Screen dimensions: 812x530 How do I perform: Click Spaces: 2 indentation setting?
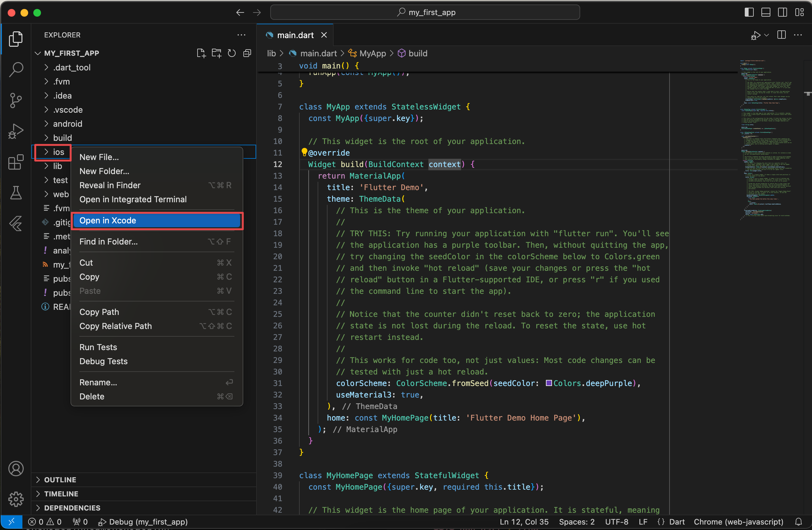pyautogui.click(x=577, y=522)
